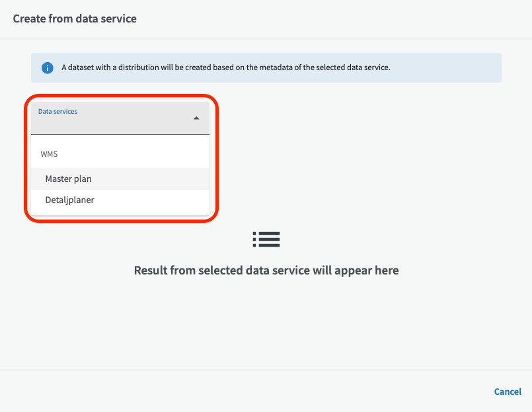Click the list icon above the placeholder message

point(266,239)
